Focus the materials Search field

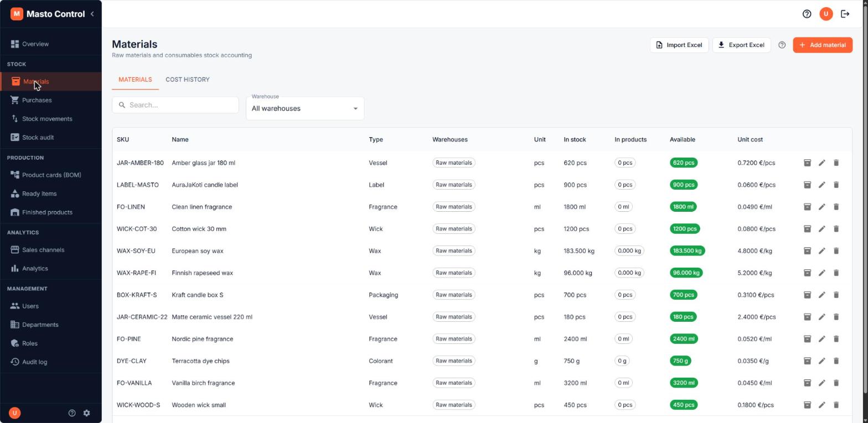tap(175, 105)
